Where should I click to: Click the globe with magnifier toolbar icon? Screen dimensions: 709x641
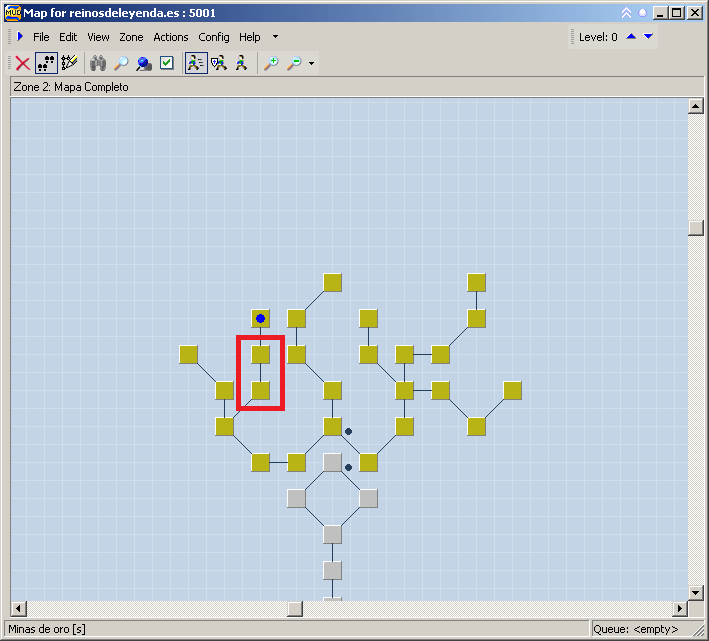[144, 63]
